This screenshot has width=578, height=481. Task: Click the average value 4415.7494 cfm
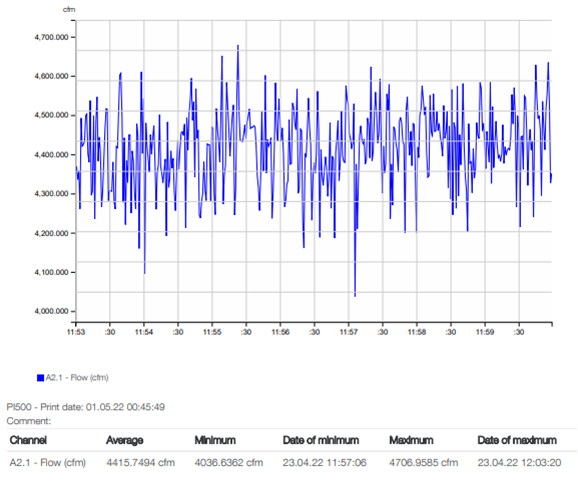click(140, 463)
